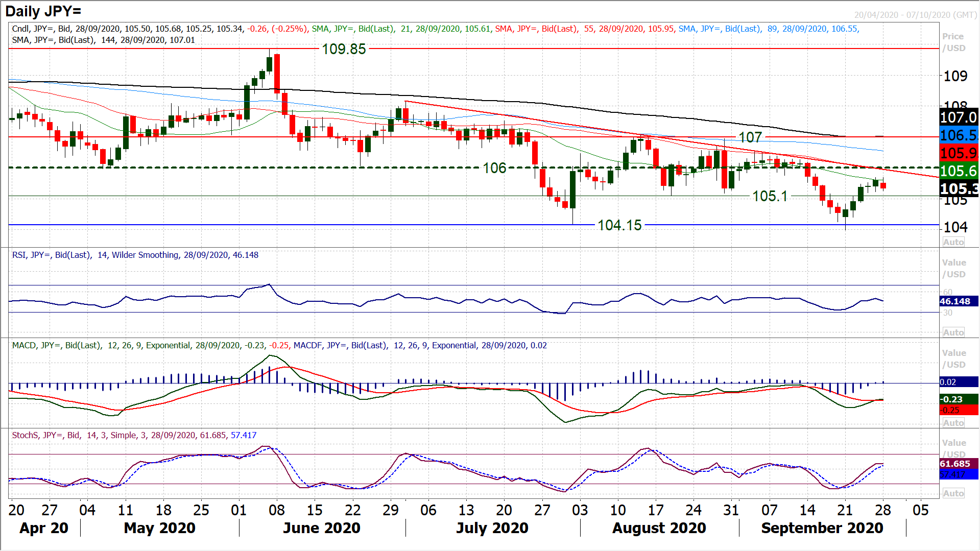Select June 2020 on the time axis
The image size is (980, 551).
tap(322, 528)
